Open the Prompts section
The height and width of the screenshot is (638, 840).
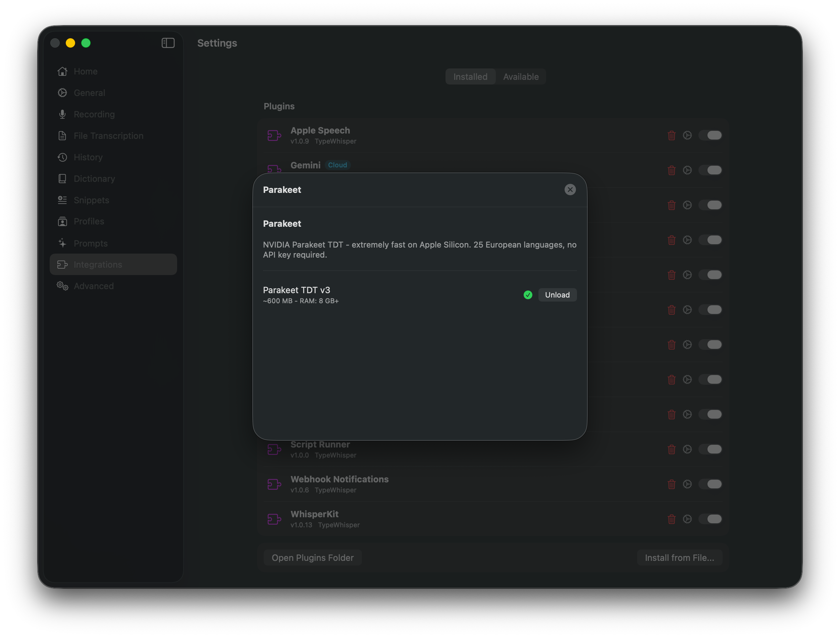[90, 243]
